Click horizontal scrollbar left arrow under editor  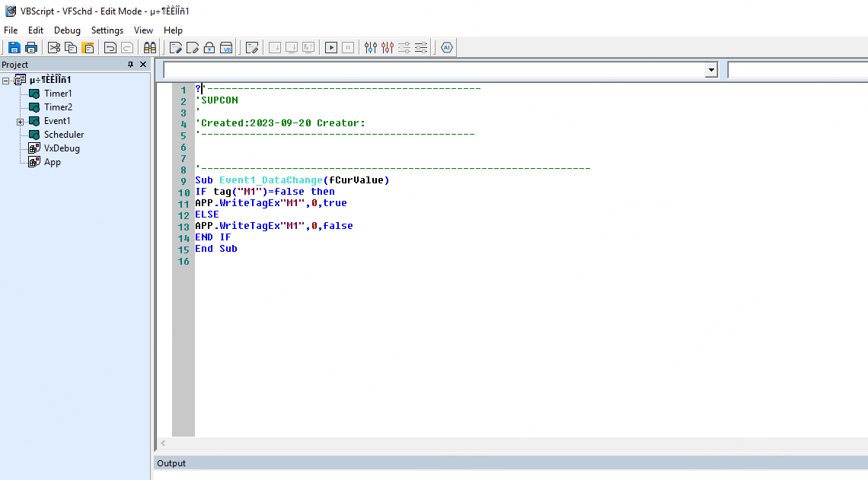pyautogui.click(x=163, y=443)
